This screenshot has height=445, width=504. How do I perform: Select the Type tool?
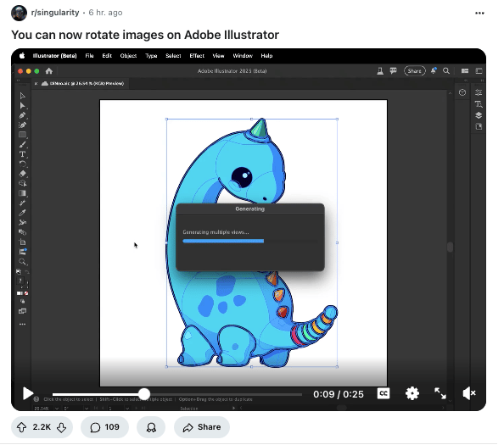[23, 154]
